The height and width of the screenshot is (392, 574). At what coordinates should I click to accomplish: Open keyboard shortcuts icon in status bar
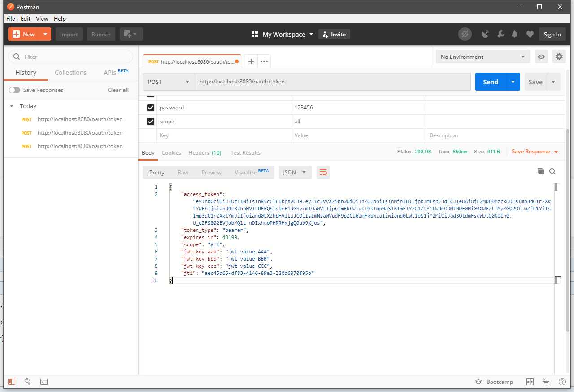546,382
